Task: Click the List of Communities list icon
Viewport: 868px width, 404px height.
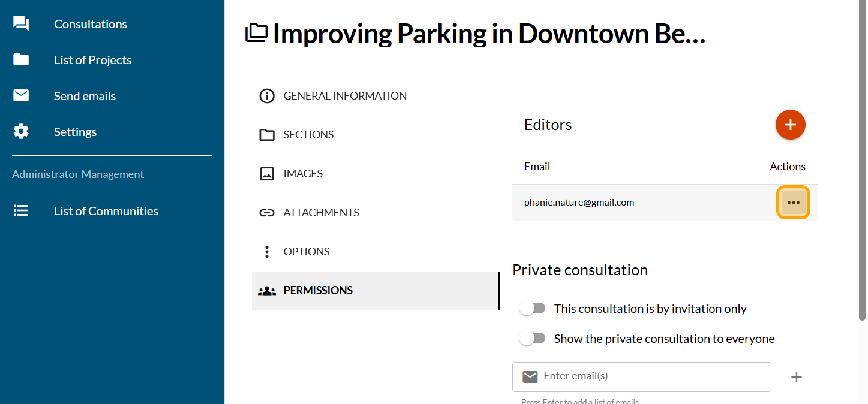Action: [21, 211]
